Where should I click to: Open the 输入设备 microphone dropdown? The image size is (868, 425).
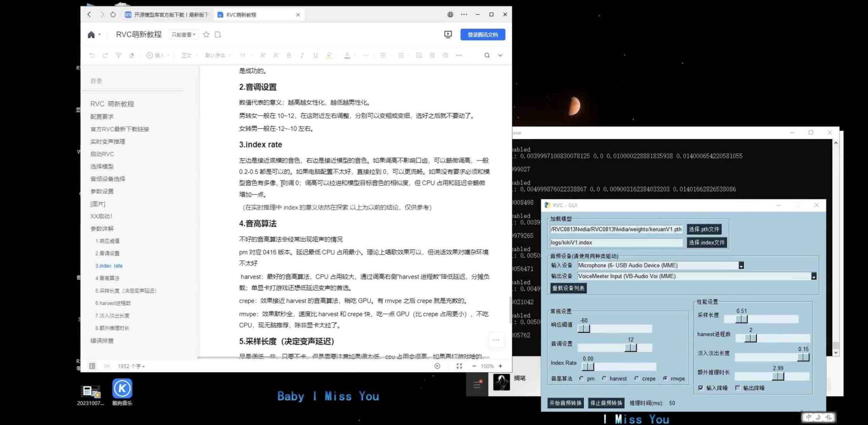pyautogui.click(x=741, y=265)
